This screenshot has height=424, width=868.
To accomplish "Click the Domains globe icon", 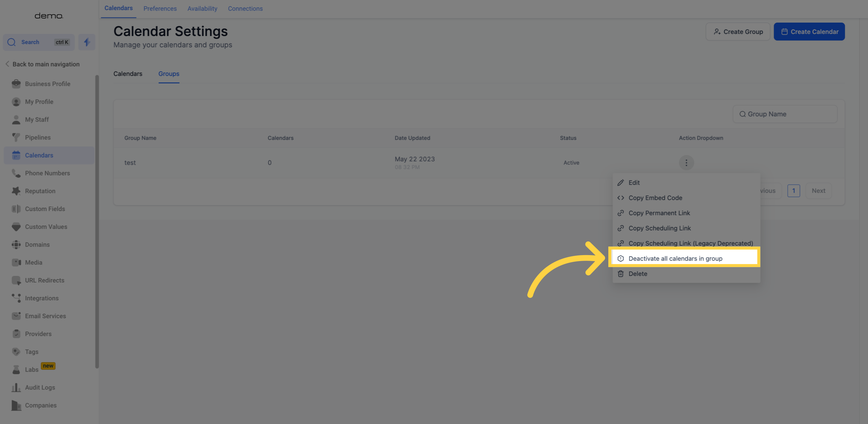I will tap(16, 244).
